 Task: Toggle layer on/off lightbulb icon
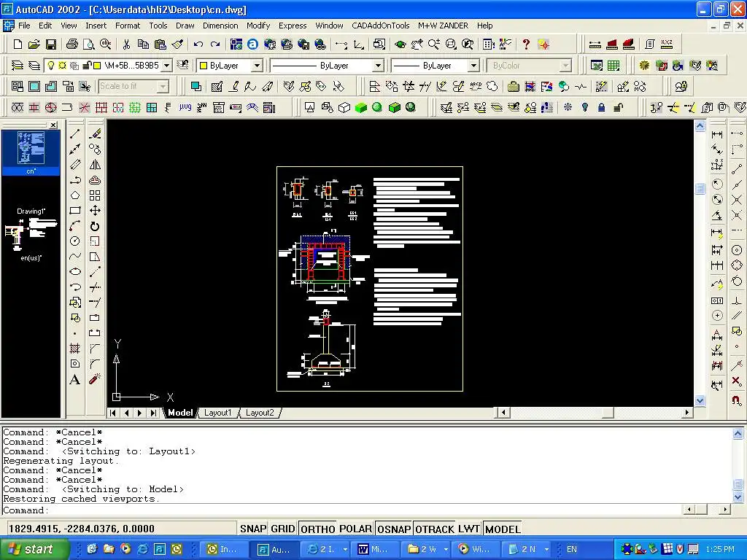[51, 65]
